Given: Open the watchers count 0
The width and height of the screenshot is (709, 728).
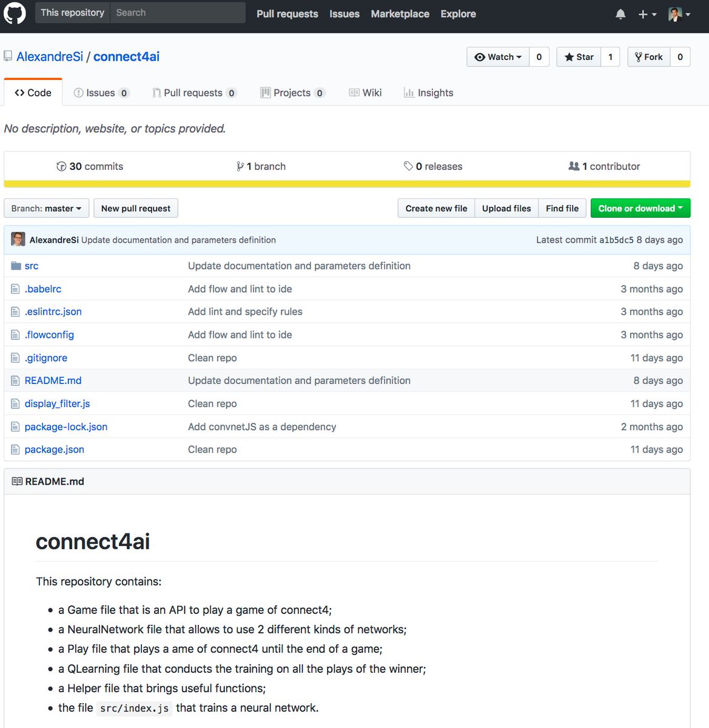Looking at the screenshot, I should [539, 57].
